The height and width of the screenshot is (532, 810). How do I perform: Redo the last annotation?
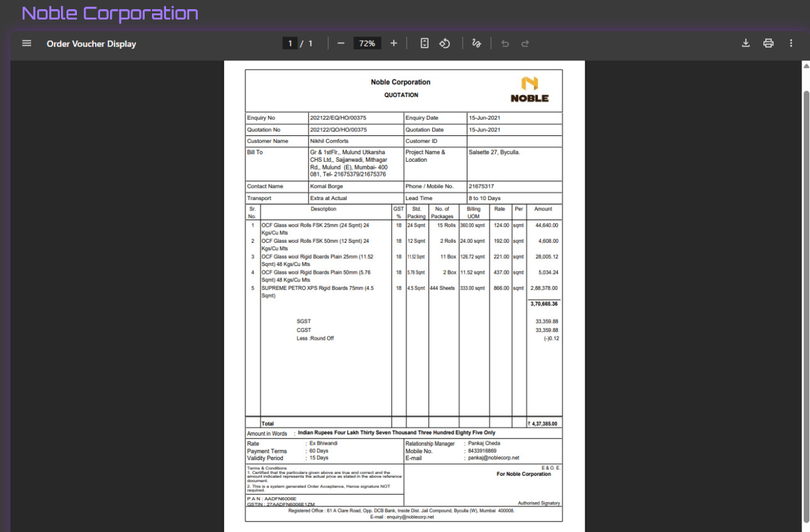pyautogui.click(x=525, y=43)
